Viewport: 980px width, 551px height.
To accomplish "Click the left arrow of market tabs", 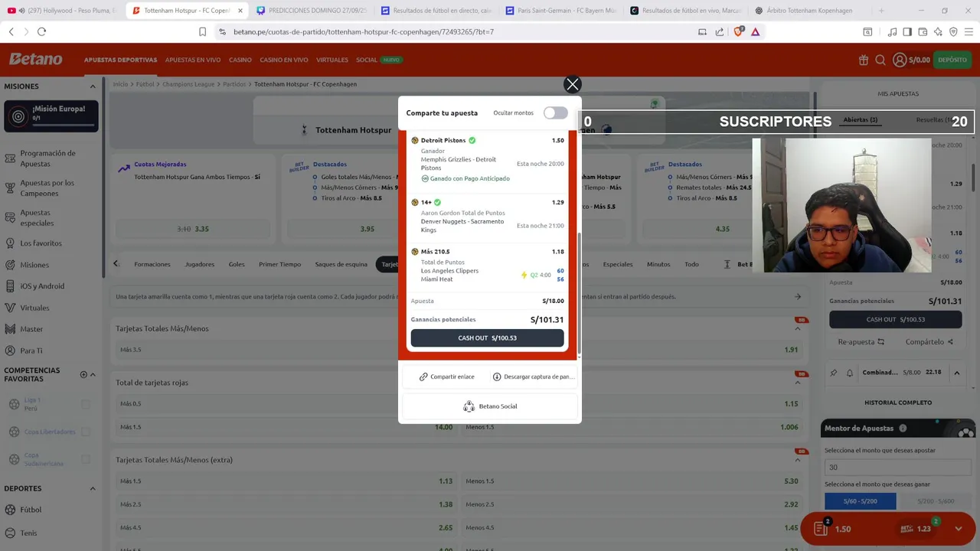I will 116,264.
